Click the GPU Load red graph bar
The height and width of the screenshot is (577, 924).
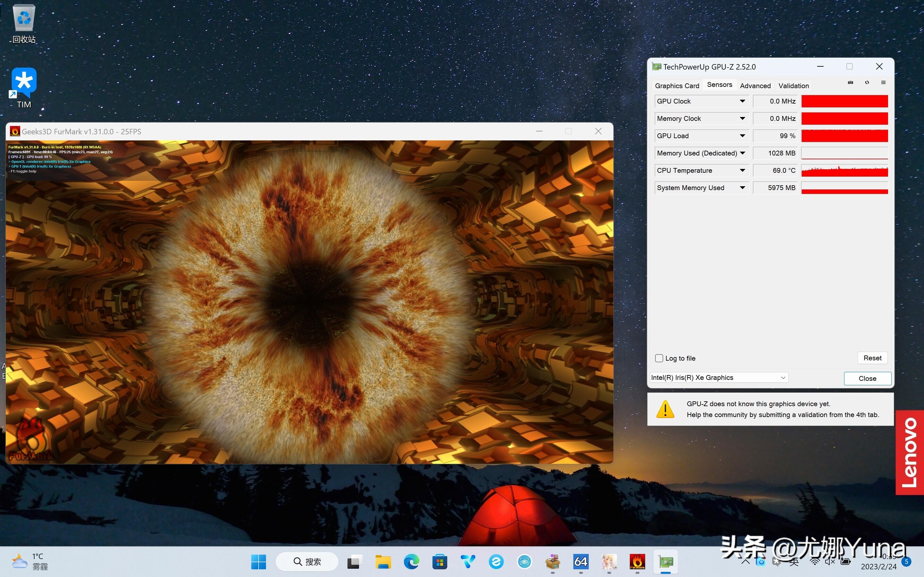pos(844,136)
